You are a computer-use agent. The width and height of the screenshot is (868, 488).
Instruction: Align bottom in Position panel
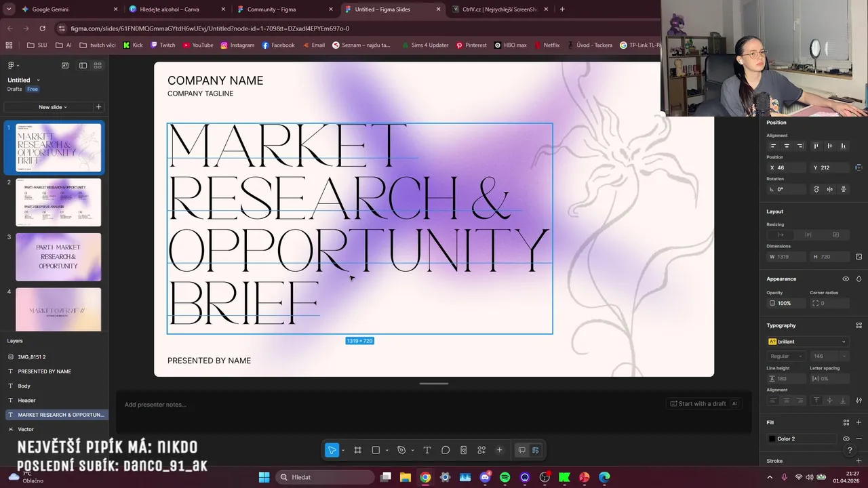point(843,146)
